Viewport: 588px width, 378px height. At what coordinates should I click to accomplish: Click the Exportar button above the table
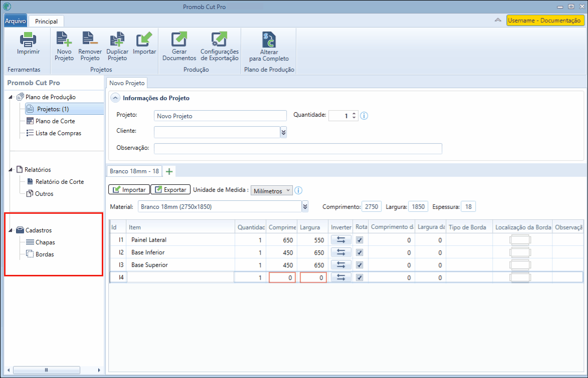pos(170,190)
